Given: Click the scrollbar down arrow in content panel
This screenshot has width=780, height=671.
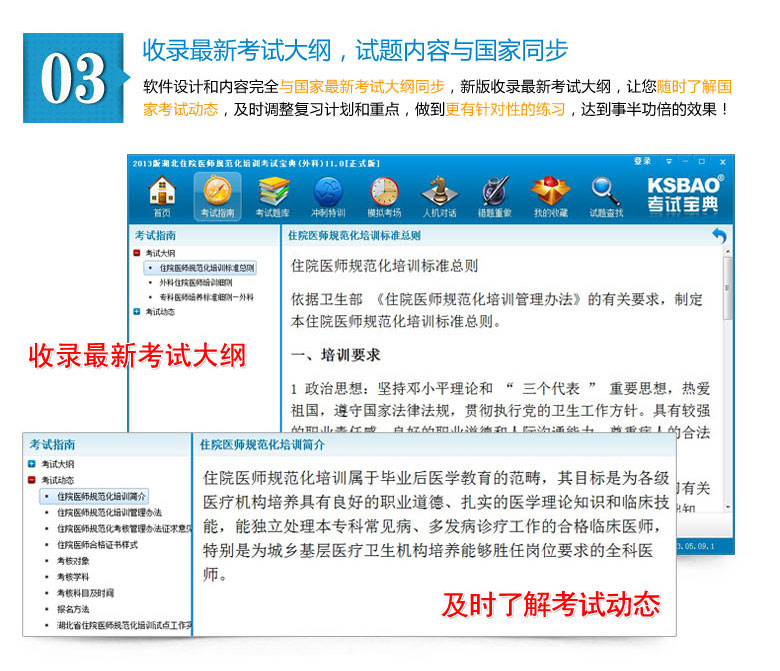Looking at the screenshot, I should (727, 507).
